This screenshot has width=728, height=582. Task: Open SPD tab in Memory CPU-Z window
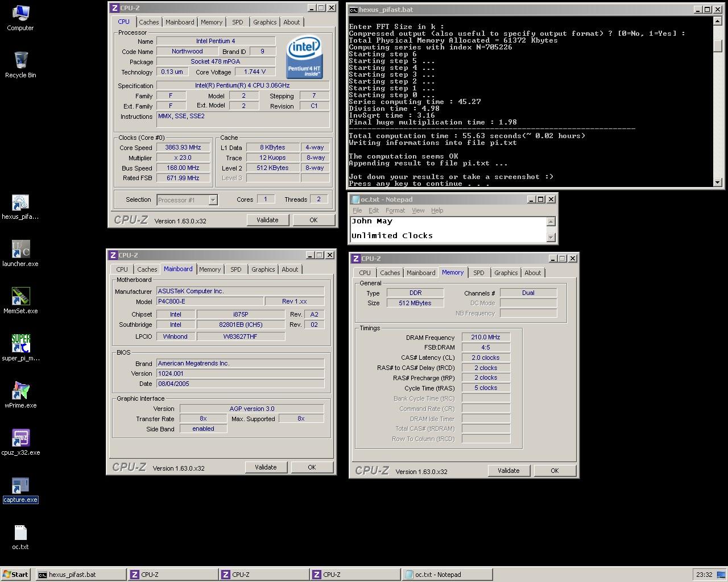pos(479,273)
